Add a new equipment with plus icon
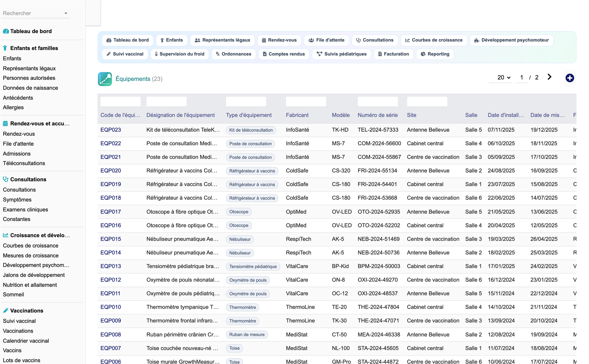The image size is (589, 364). (x=570, y=78)
